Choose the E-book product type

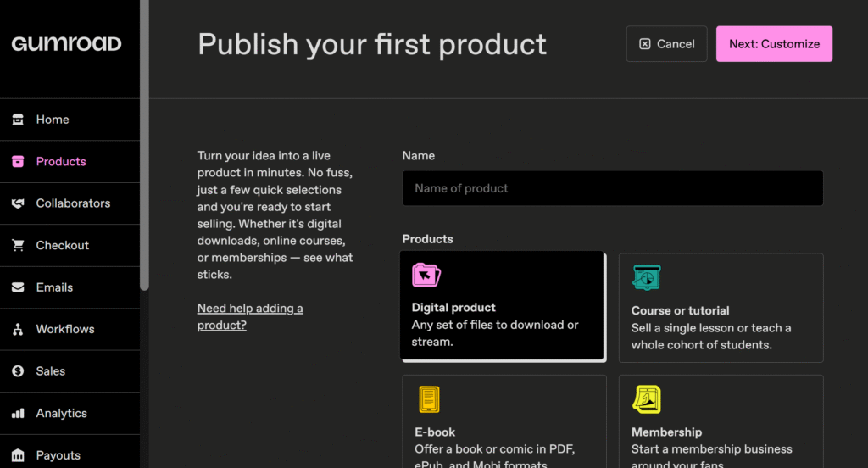click(x=504, y=421)
